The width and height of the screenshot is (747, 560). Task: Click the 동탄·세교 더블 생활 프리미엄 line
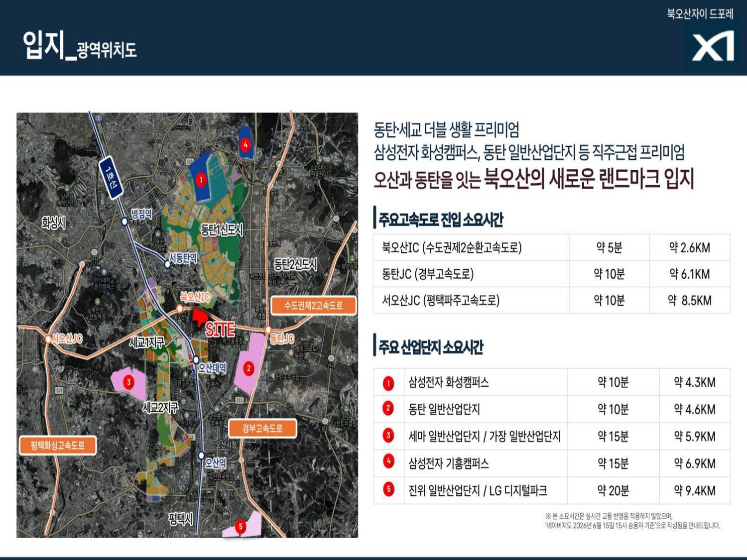click(447, 130)
